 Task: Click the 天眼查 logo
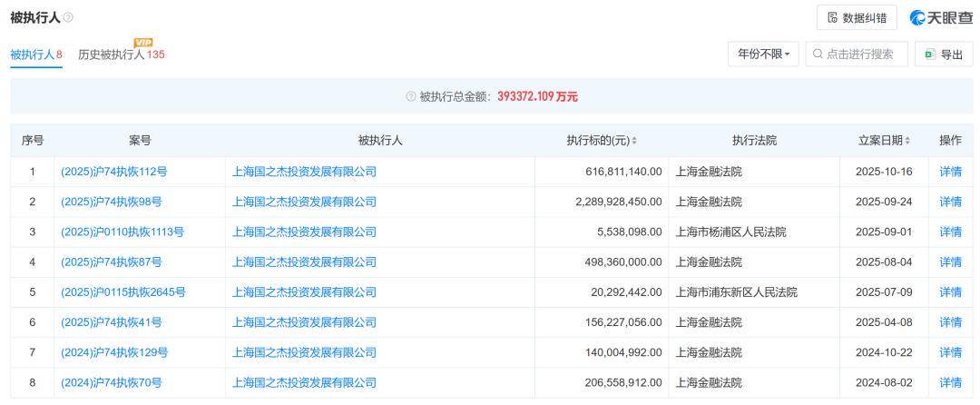point(940,18)
